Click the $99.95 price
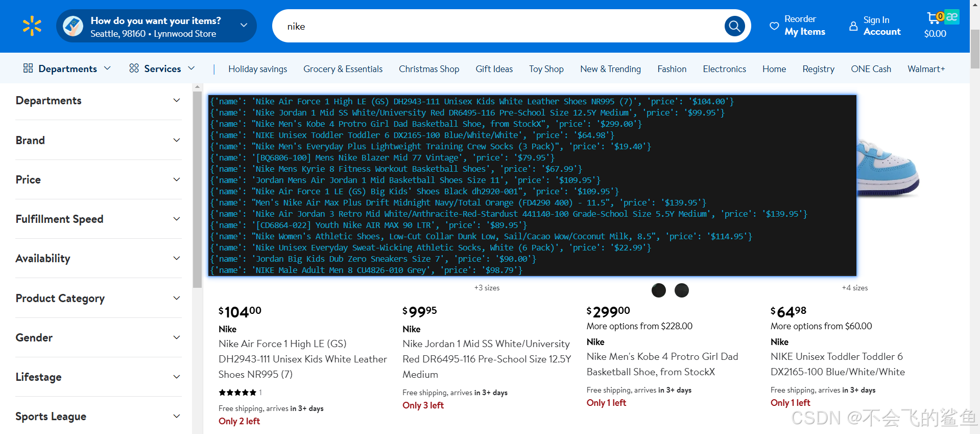980x434 pixels. tap(420, 311)
